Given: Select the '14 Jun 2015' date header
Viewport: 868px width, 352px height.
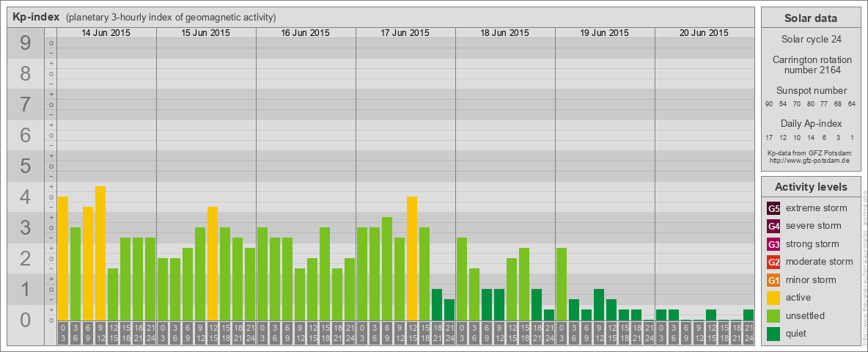Looking at the screenshot, I should pyautogui.click(x=106, y=33).
